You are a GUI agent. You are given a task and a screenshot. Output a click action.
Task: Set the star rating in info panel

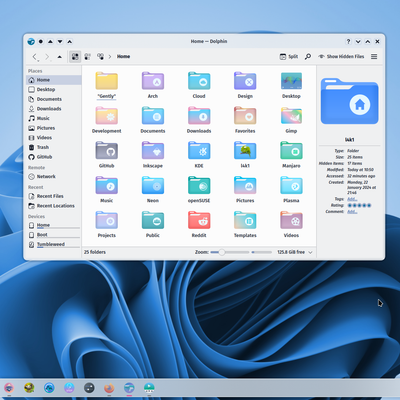click(x=359, y=205)
